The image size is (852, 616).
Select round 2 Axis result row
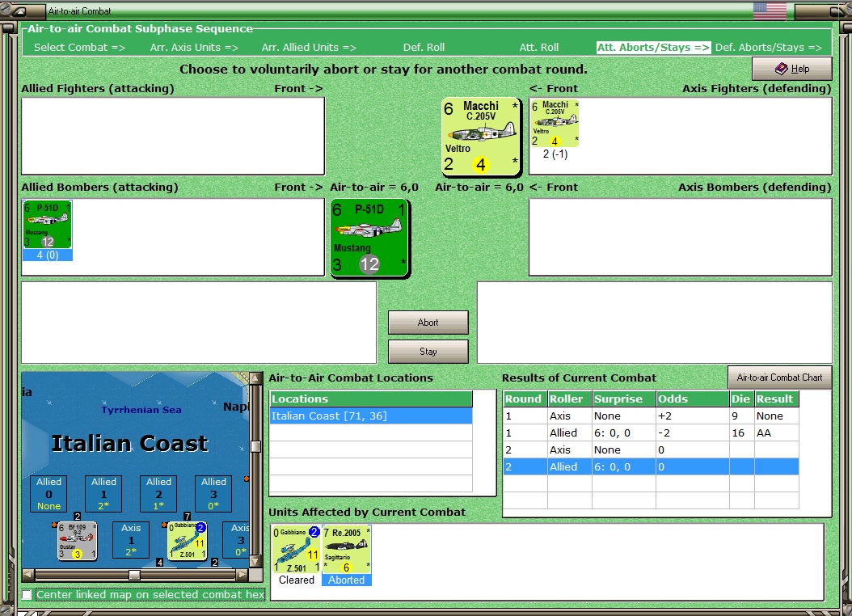pyautogui.click(x=651, y=449)
